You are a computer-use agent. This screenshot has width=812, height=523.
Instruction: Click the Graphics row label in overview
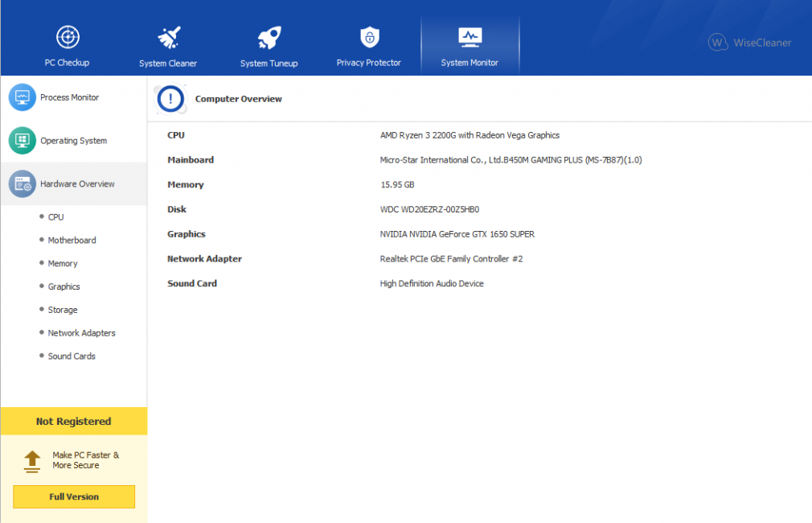click(x=187, y=234)
